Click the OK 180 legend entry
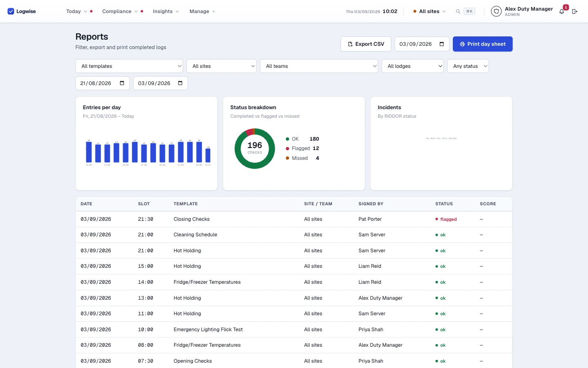Viewport: 588px width, 368px height. tap(303, 139)
